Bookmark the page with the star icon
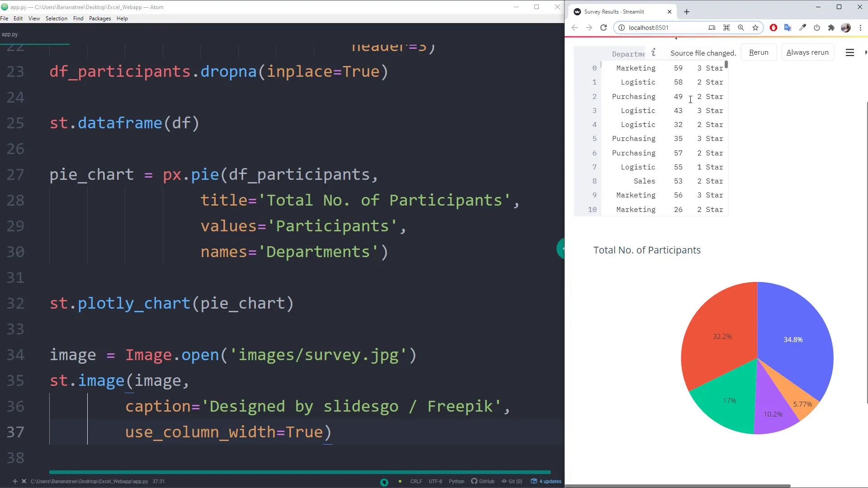 point(755,28)
